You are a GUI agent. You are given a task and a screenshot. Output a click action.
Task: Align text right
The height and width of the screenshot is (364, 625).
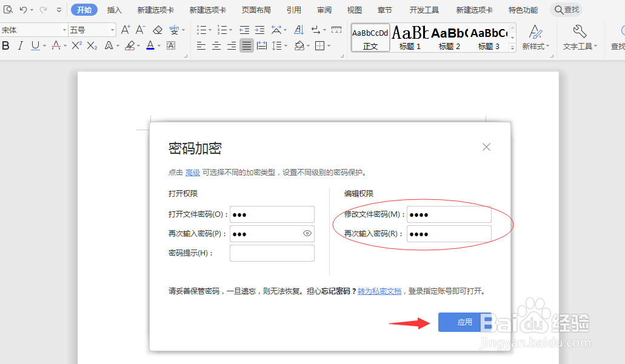[x=232, y=46]
